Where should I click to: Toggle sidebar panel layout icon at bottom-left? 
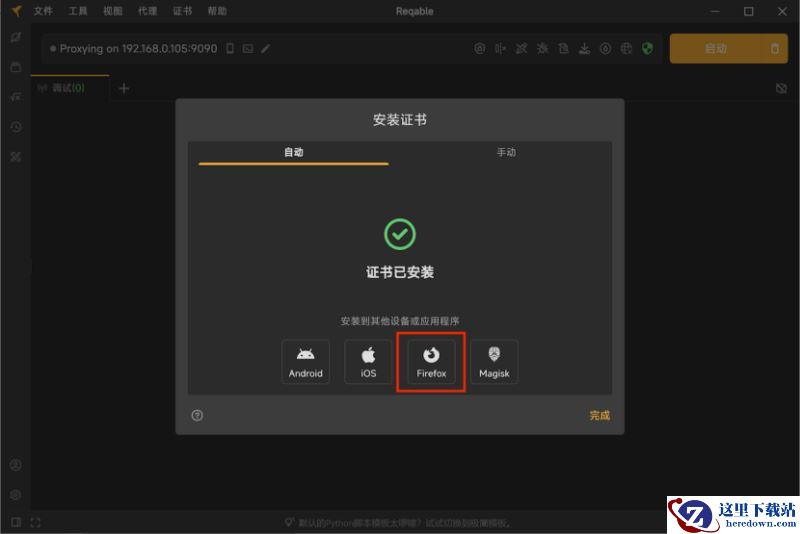tap(15, 522)
